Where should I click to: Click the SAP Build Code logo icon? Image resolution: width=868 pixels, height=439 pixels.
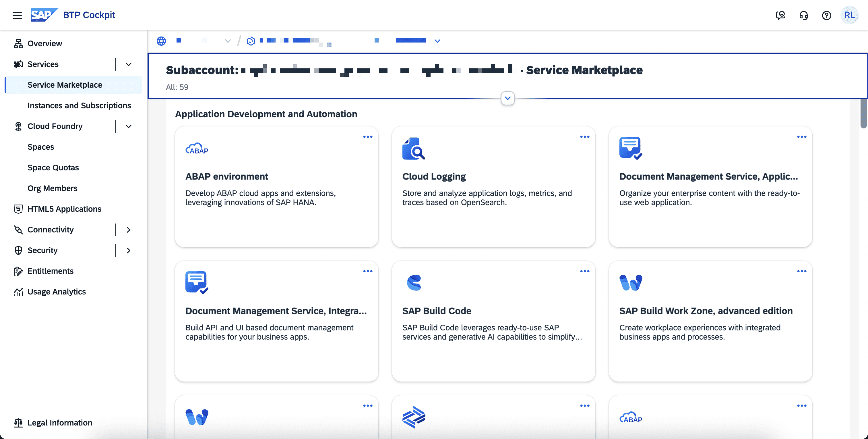point(414,282)
